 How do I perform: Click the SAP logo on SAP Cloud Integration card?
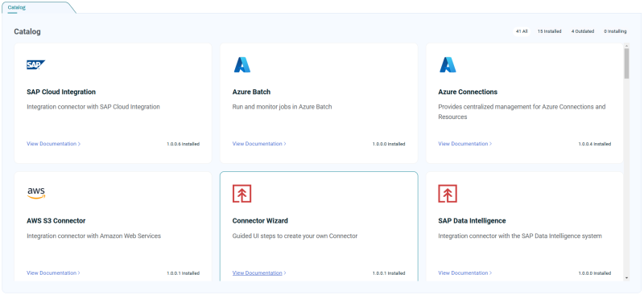[x=35, y=65]
